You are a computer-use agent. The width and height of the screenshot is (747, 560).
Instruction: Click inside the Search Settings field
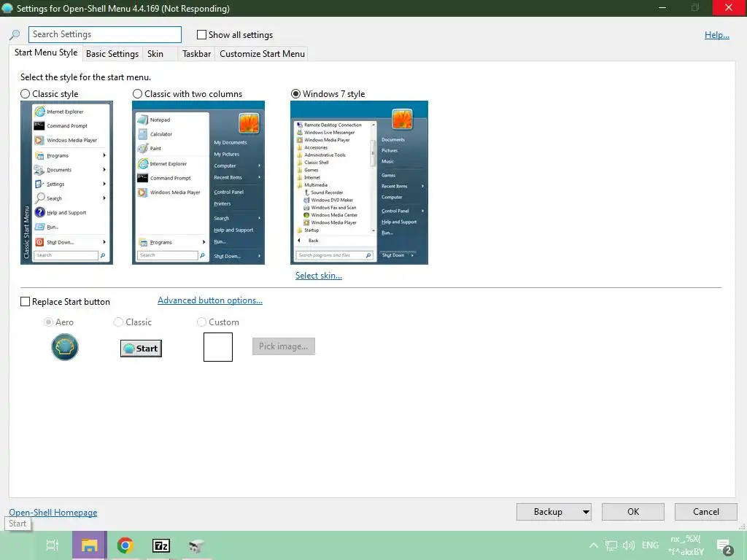105,34
